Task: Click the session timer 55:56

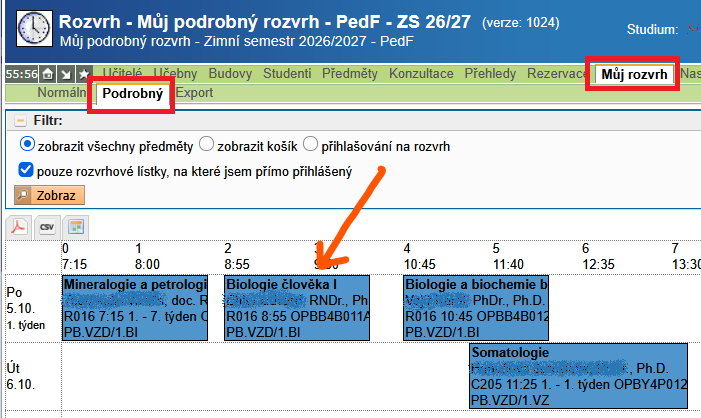Action: tap(21, 74)
